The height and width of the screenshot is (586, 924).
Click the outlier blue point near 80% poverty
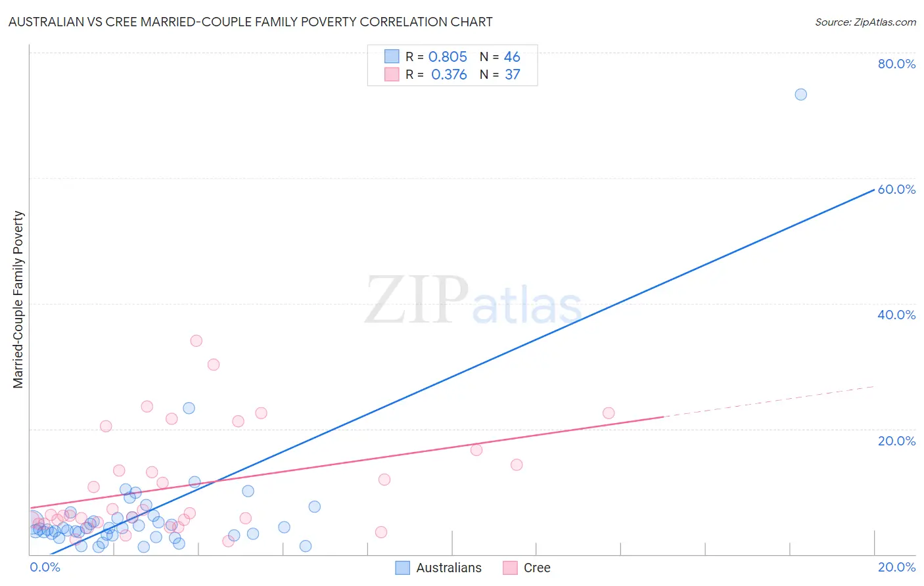(x=800, y=94)
